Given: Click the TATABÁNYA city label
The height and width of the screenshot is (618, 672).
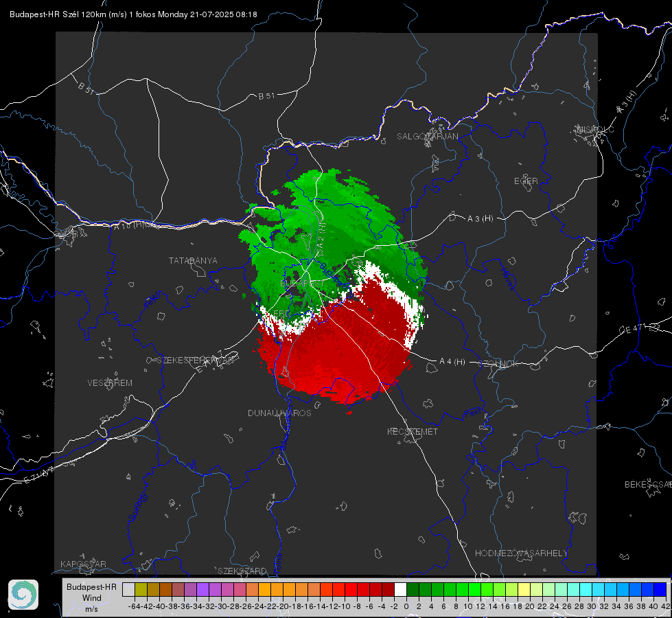Looking at the screenshot, I should point(193,260).
